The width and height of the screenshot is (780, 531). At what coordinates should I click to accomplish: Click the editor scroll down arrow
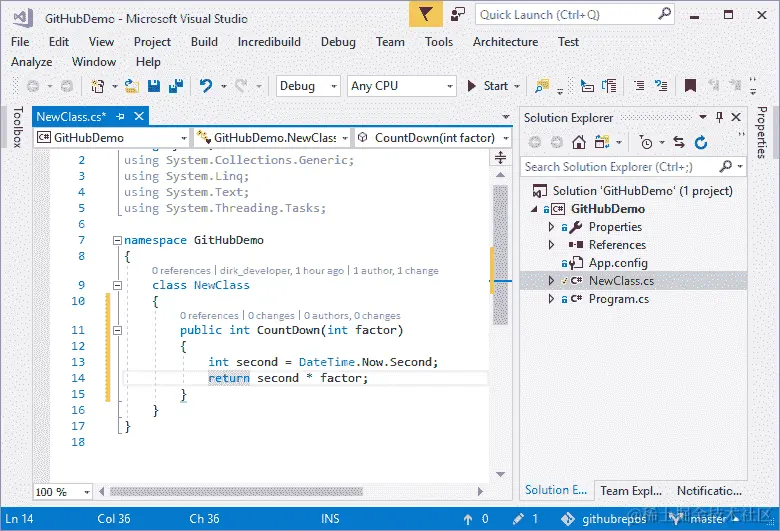coord(500,474)
